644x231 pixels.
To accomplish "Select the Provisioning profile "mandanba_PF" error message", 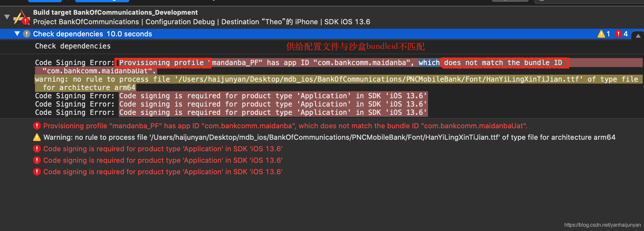I will [x=285, y=126].
